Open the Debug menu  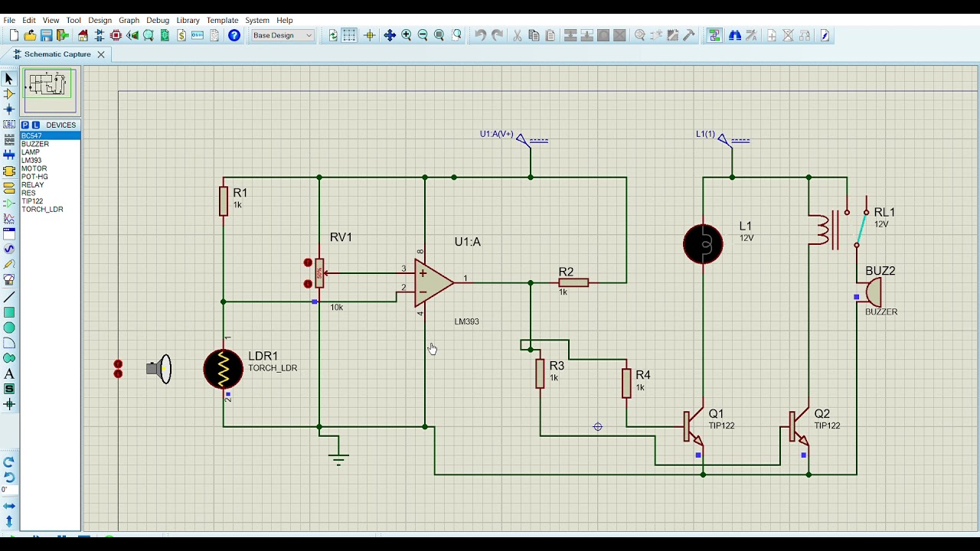pos(158,21)
